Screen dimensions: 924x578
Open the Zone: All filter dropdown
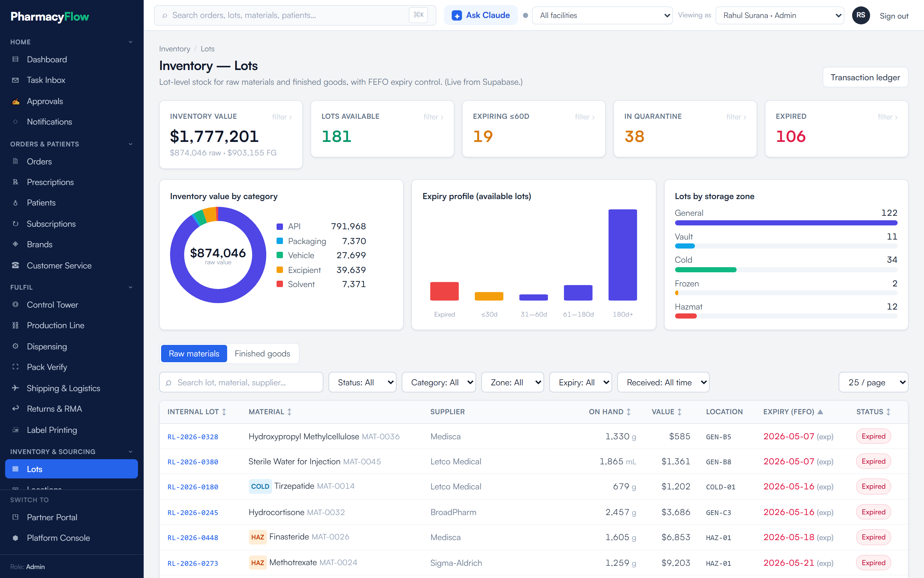point(512,382)
